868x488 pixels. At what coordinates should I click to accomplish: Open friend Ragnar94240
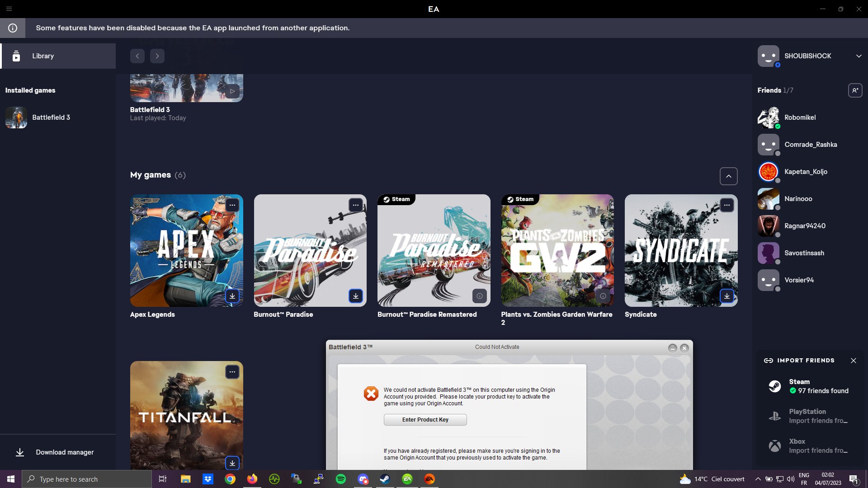point(809,226)
